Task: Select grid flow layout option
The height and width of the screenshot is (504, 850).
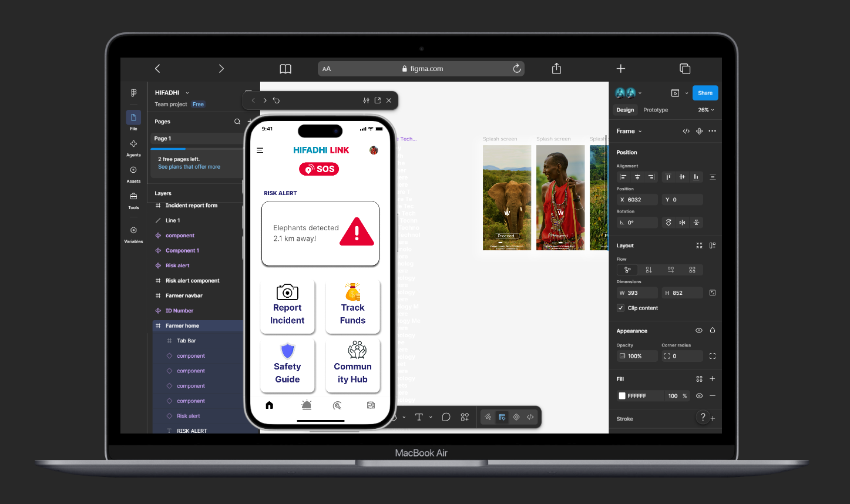Action: pyautogui.click(x=692, y=270)
